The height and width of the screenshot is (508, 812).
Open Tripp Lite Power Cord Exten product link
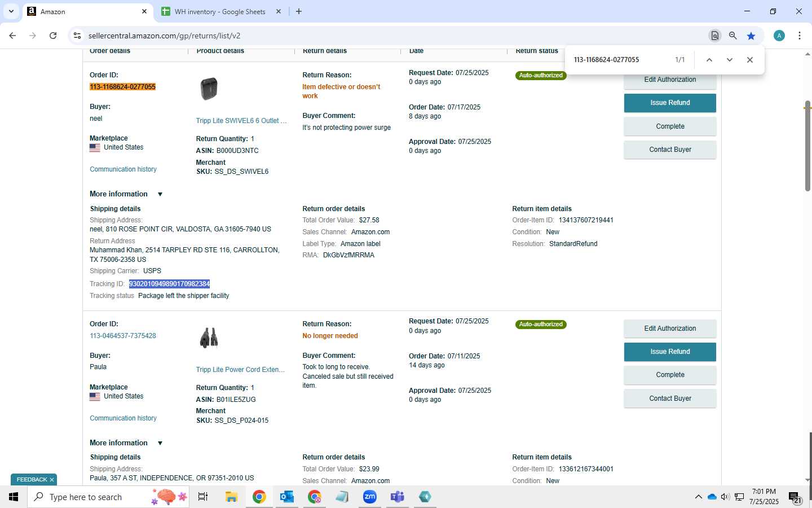(241, 370)
